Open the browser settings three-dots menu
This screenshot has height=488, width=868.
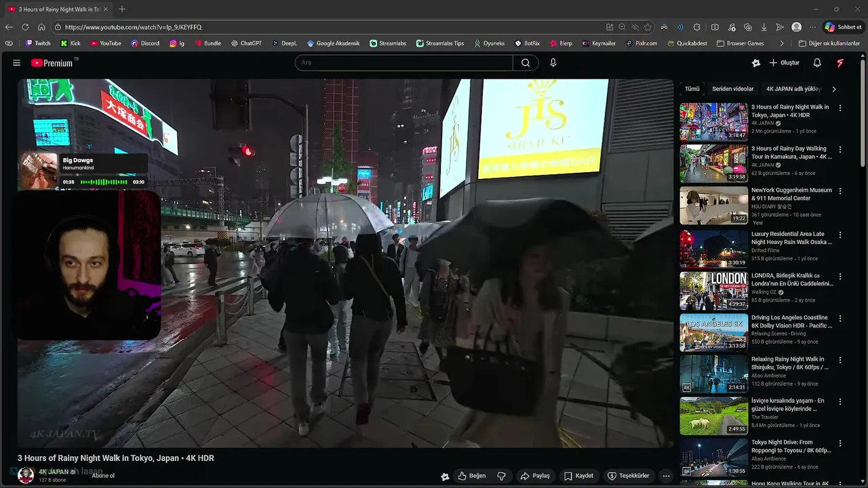(x=812, y=27)
